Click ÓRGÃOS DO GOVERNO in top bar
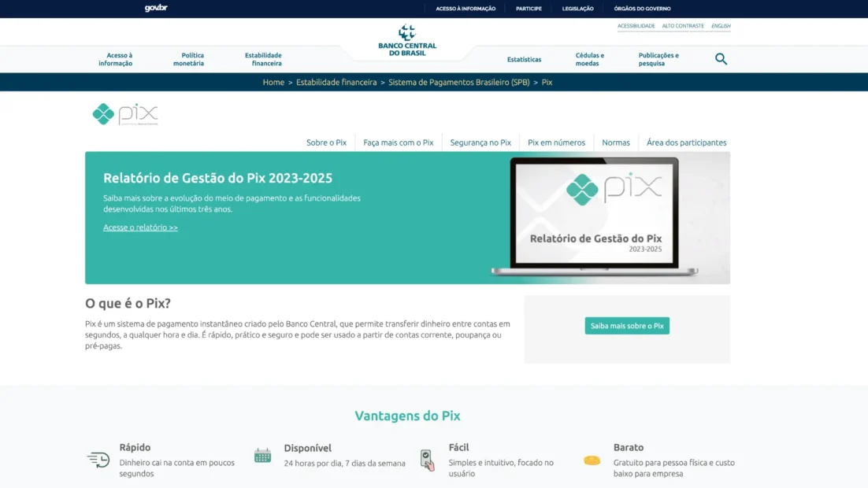Image resolution: width=868 pixels, height=488 pixels. (x=642, y=9)
